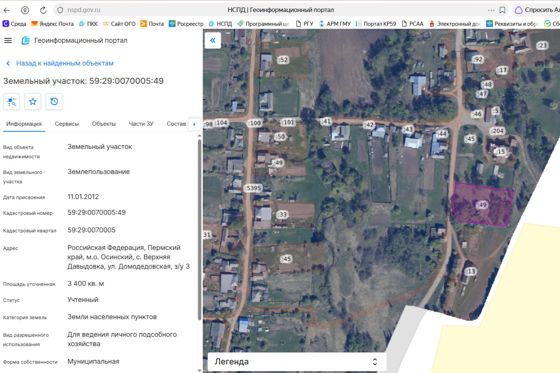Screen dimensions: 560x373
Task: Click map parcel label 5395
Action: pos(253,188)
